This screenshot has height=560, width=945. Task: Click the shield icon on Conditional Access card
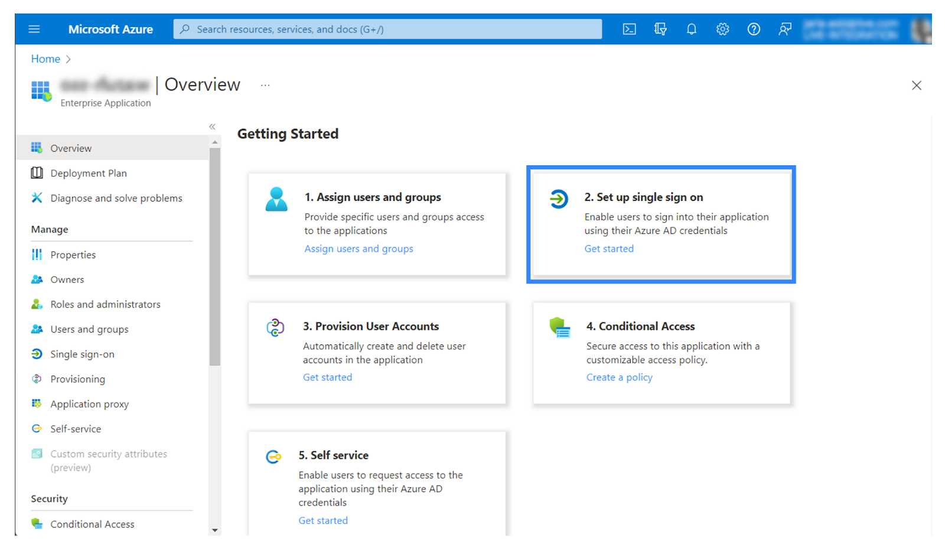(x=559, y=327)
